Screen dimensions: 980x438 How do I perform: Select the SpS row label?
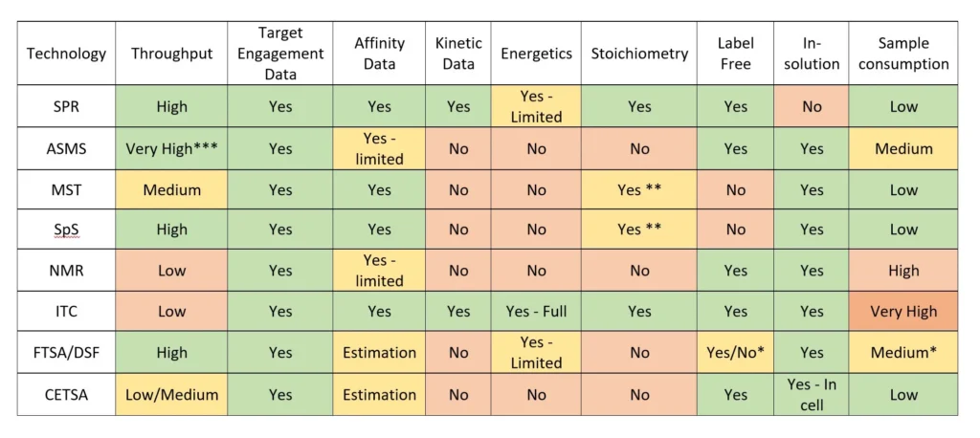pyautogui.click(x=66, y=230)
